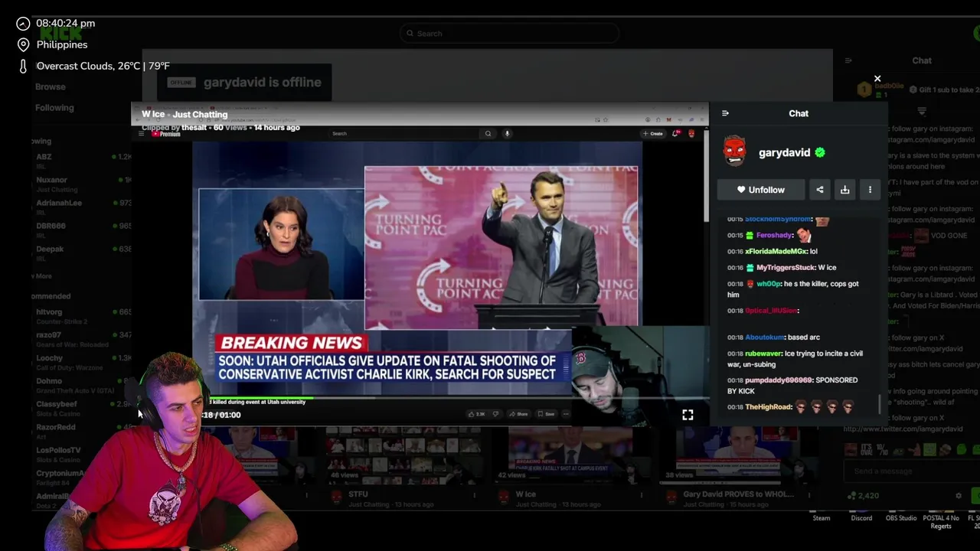Open the OBS Studio shortcut in the taskbar

(x=901, y=518)
